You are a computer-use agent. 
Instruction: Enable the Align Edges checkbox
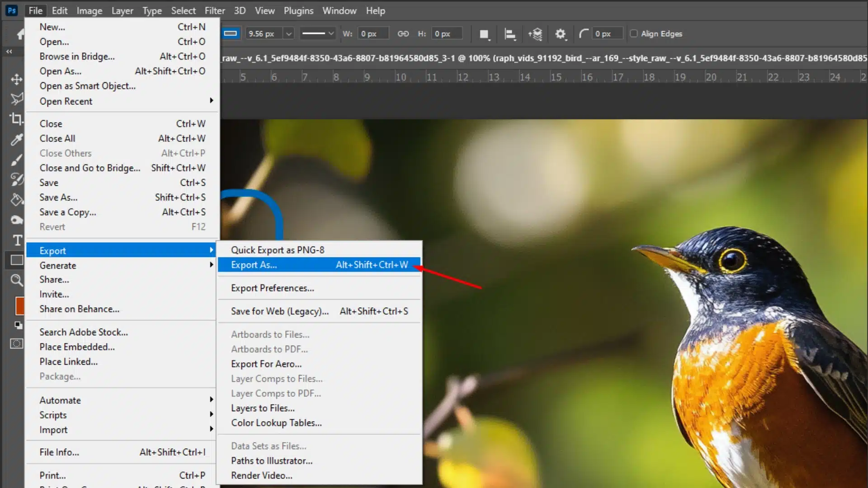(x=634, y=33)
